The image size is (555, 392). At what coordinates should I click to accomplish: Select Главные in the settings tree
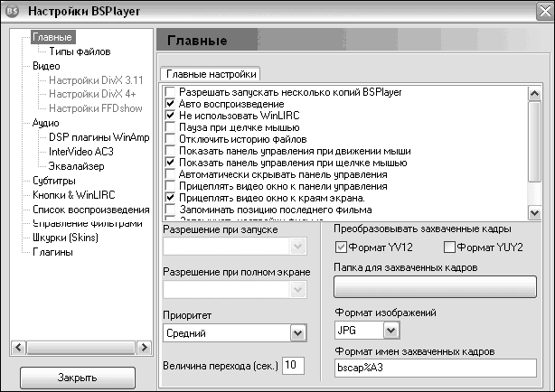(x=52, y=37)
